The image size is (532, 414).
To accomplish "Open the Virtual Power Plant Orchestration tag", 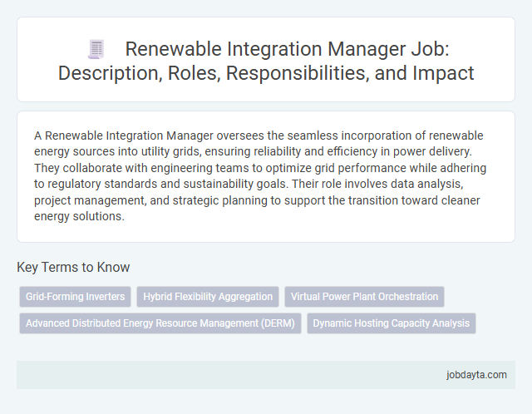I will (364, 297).
